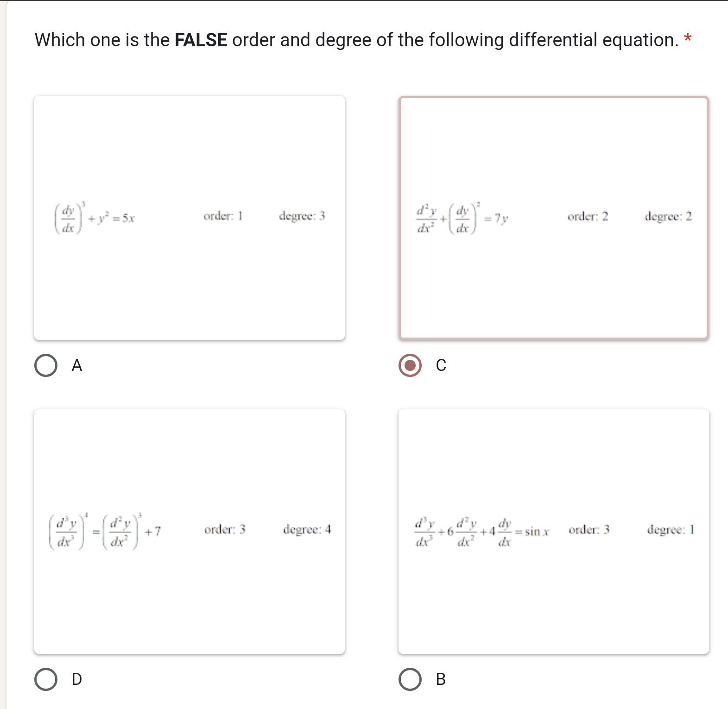Click the letter label C
Viewport: 728px width, 709px height.
click(x=441, y=366)
